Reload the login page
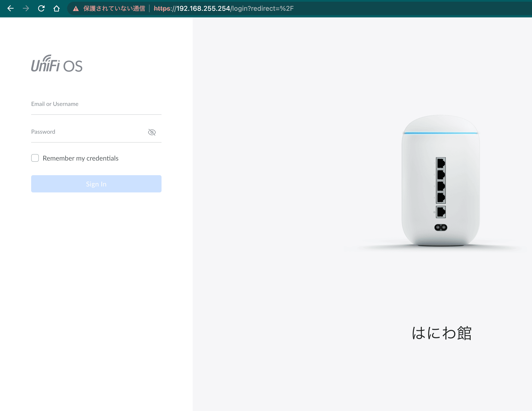The height and width of the screenshot is (411, 532). (41, 9)
